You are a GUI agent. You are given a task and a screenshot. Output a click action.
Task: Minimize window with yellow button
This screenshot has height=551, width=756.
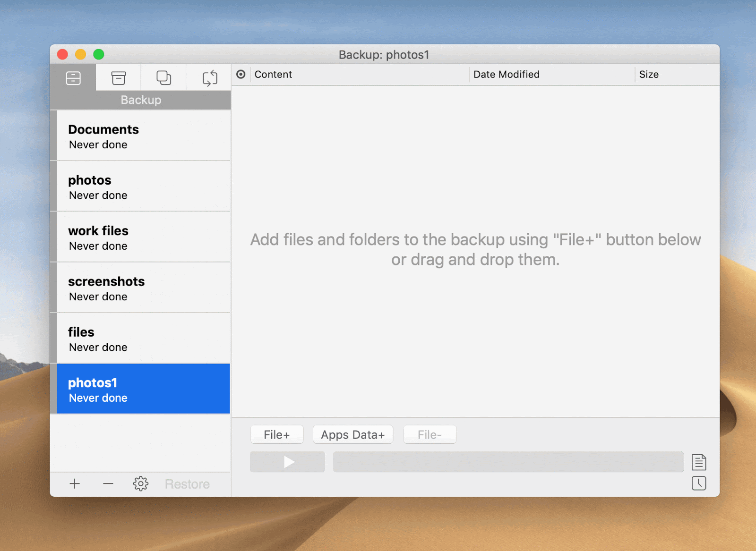[81, 54]
